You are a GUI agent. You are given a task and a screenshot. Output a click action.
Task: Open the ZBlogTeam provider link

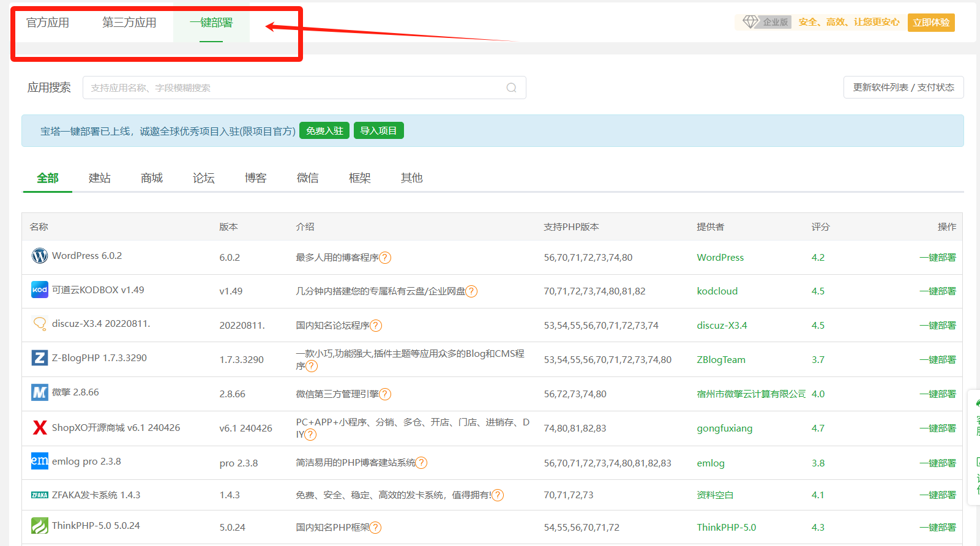click(x=721, y=360)
